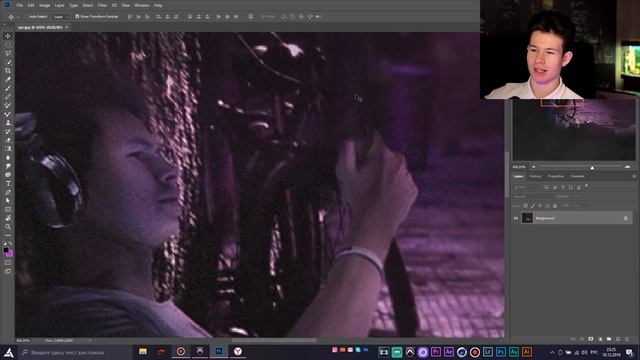
Task: Expand the status bar info arrow
Action: pos(90,340)
